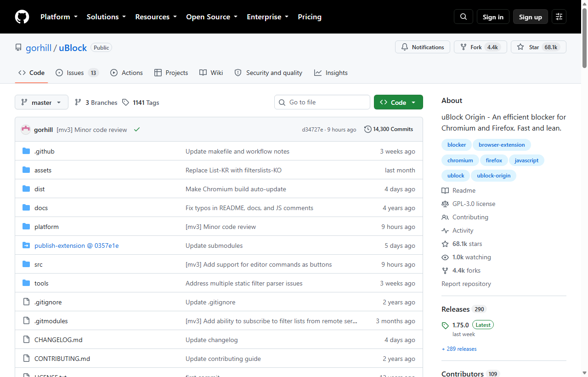Click the assets folder icon
The height and width of the screenshot is (377, 588).
tap(26, 170)
